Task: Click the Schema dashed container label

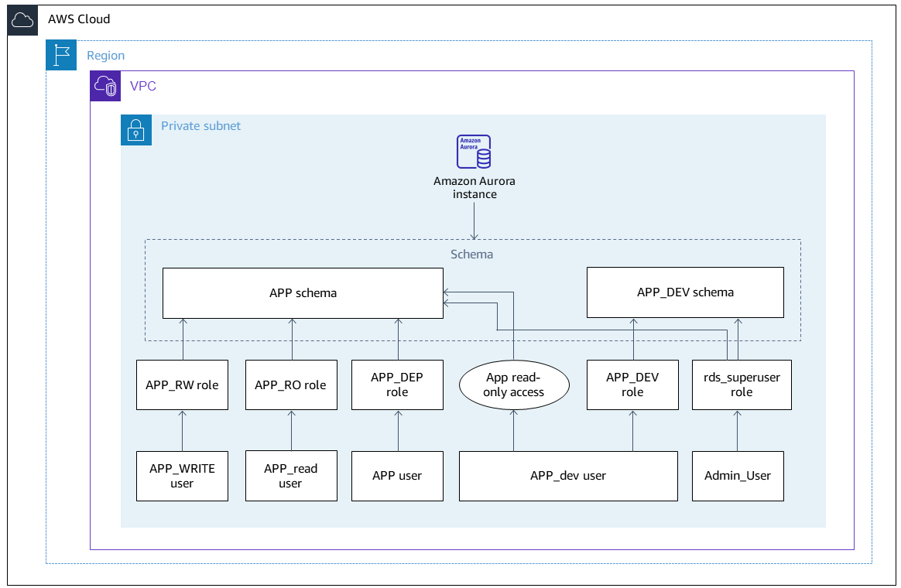Action: [x=472, y=254]
